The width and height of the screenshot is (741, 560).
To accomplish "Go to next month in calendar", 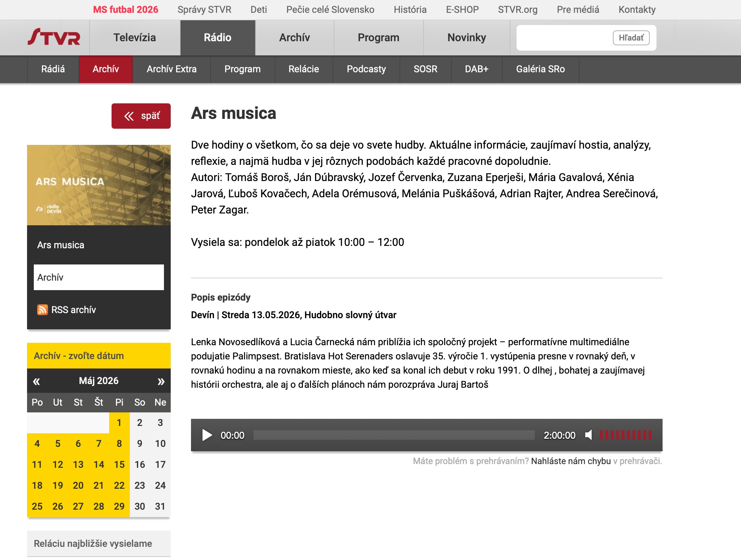I will click(161, 381).
